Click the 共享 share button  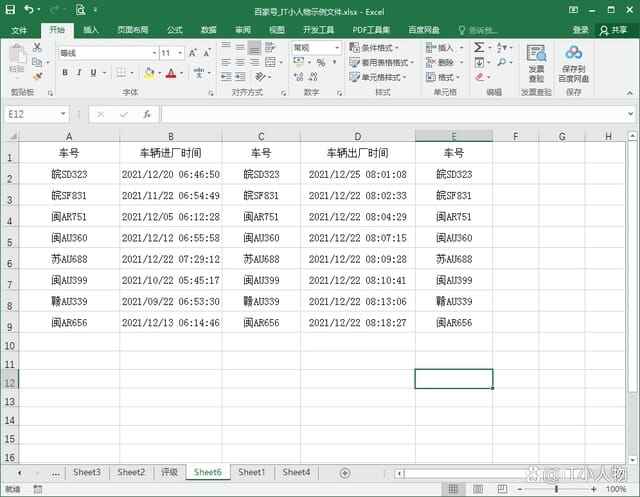(x=613, y=30)
